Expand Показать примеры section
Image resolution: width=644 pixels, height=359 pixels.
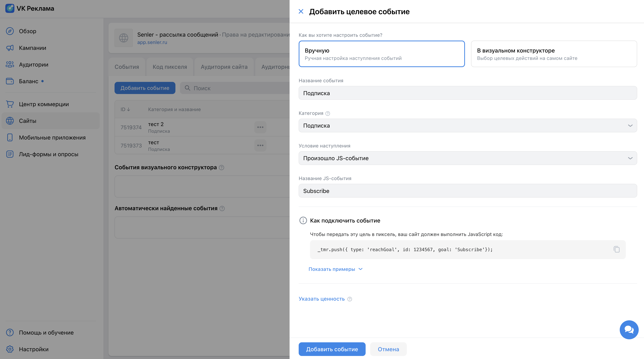tap(335, 269)
